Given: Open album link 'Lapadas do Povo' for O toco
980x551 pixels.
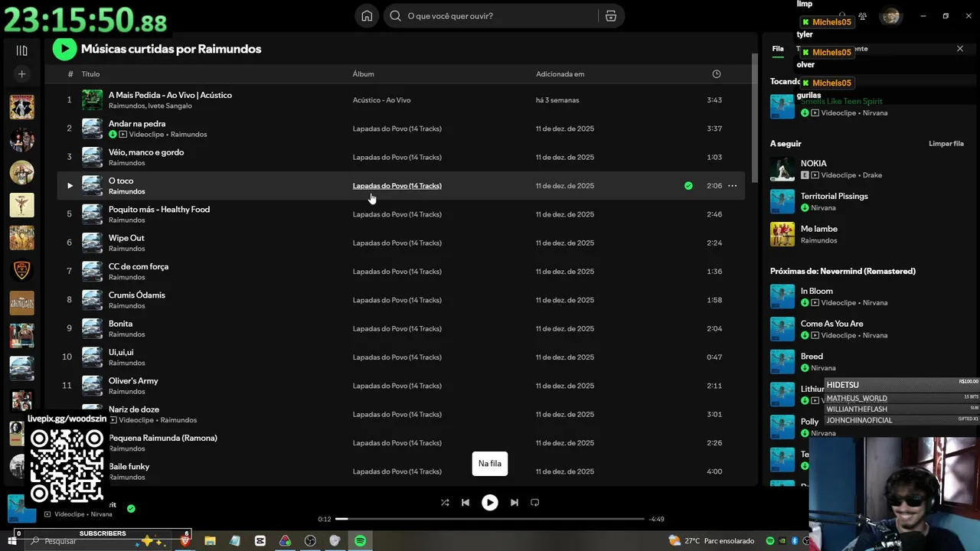Looking at the screenshot, I should 397,185.
